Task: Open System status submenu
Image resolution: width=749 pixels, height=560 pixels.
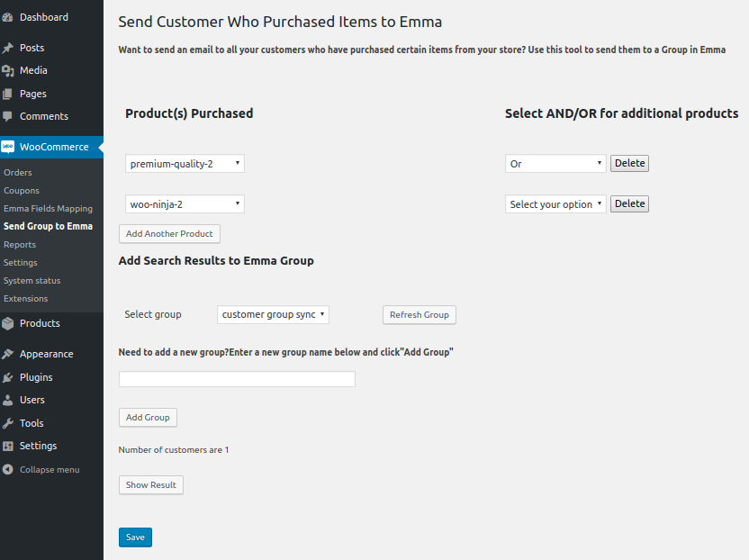Action: tap(32, 281)
